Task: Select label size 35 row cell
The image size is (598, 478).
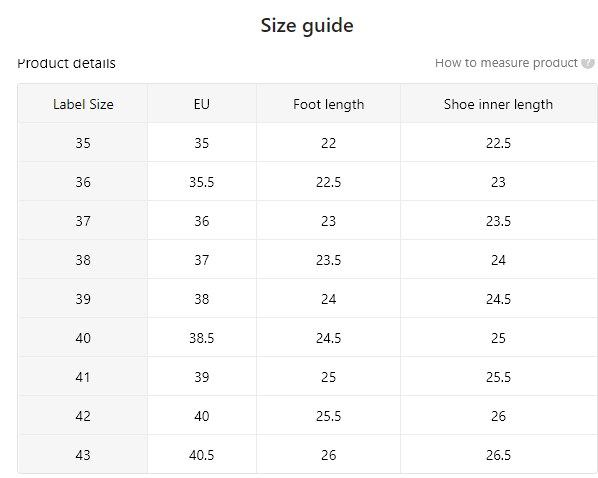Action: click(x=83, y=143)
